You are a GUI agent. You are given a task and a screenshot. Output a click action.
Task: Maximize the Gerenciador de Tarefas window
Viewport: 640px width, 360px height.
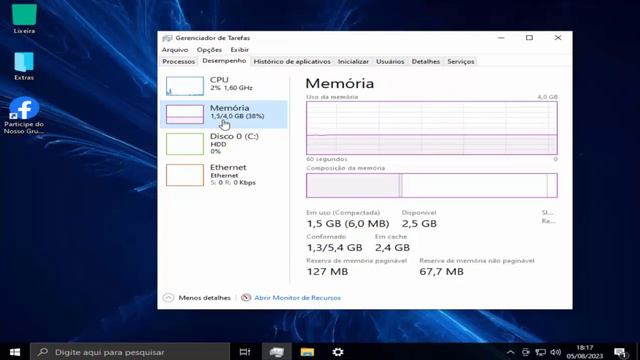point(529,38)
